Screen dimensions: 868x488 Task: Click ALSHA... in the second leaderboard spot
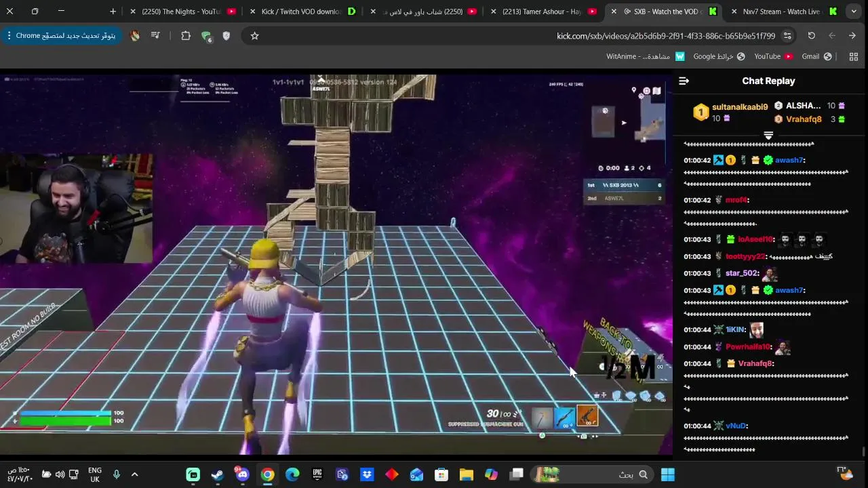click(803, 106)
